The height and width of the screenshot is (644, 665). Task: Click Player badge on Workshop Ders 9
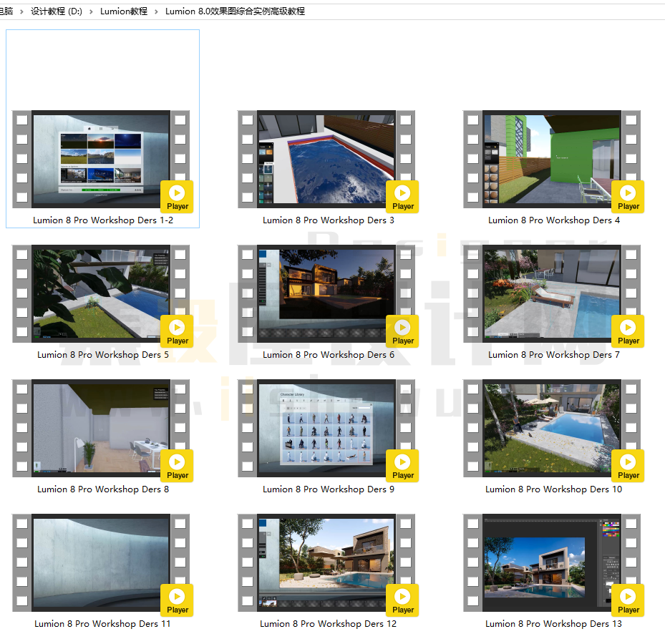point(402,466)
